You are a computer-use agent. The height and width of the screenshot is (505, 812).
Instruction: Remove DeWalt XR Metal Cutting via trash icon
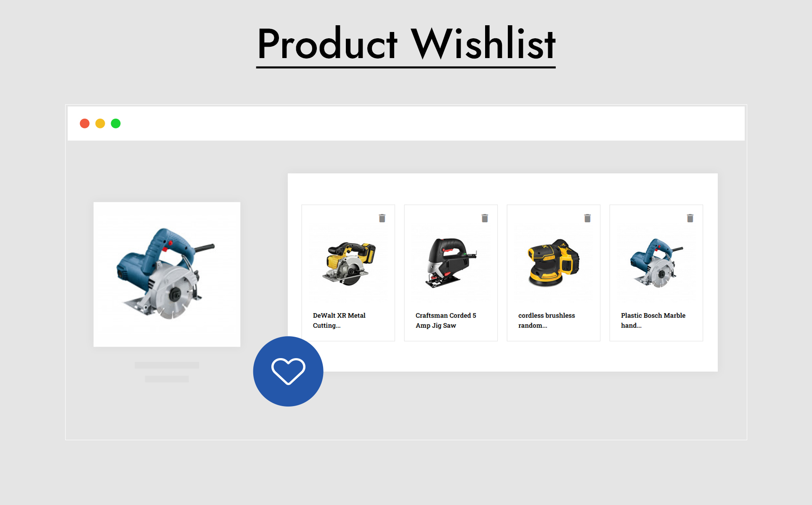click(x=382, y=218)
